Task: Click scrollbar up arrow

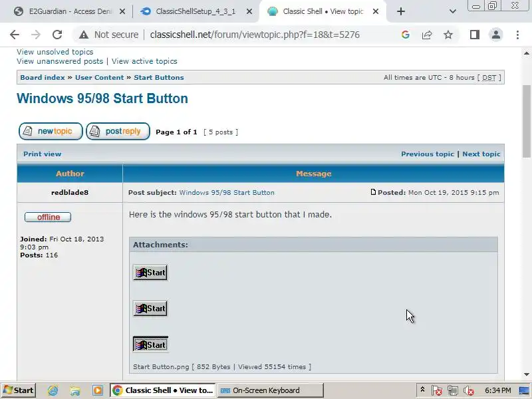Action: (x=527, y=53)
